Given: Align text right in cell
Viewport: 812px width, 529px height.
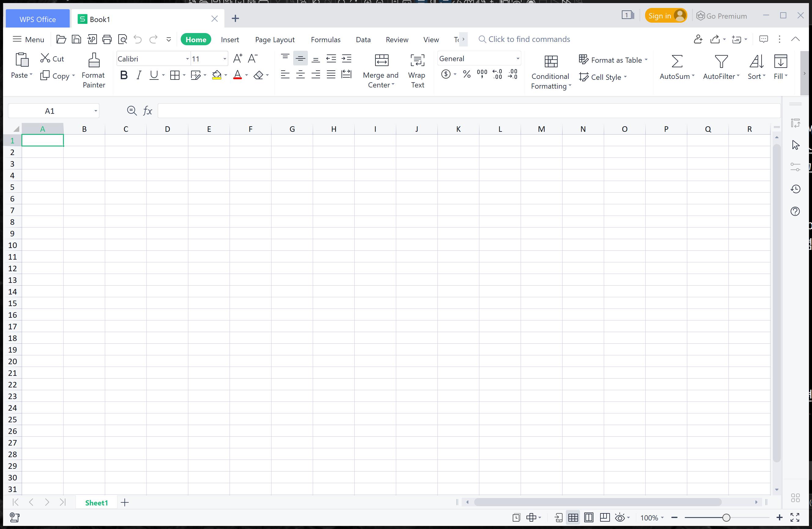Looking at the screenshot, I should coord(316,74).
